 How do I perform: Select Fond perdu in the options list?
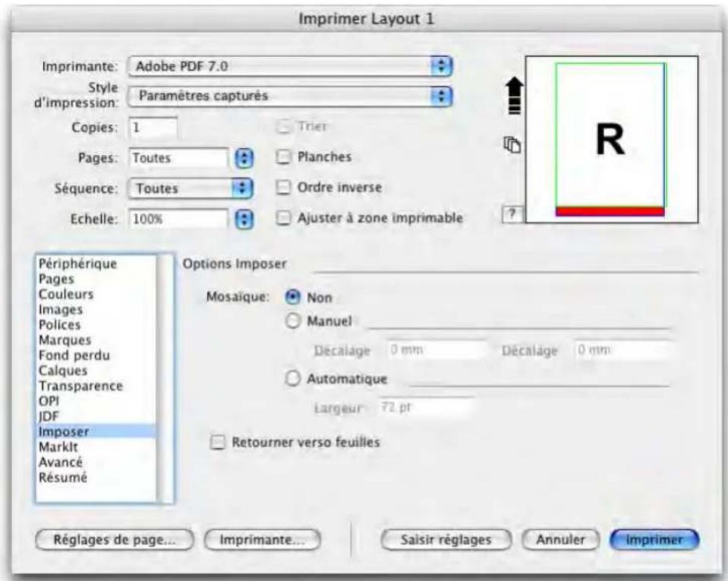point(96,355)
